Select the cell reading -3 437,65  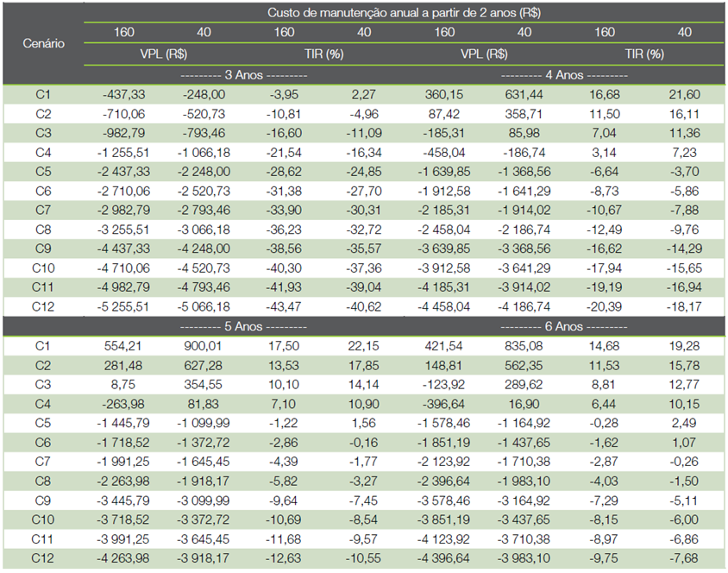click(x=524, y=519)
